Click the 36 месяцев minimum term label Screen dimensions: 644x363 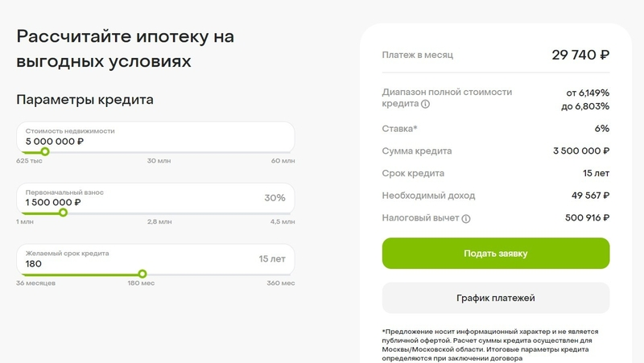coord(35,283)
